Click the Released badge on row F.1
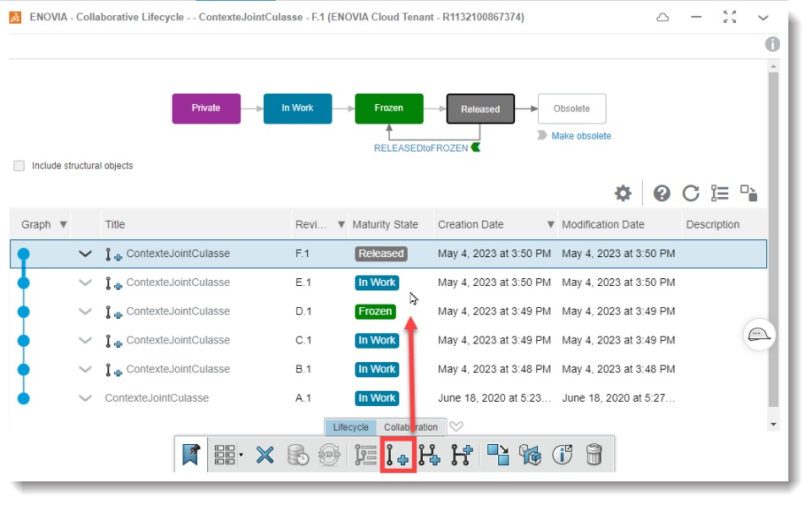Image resolution: width=812 pixels, height=505 pixels. tap(381, 254)
